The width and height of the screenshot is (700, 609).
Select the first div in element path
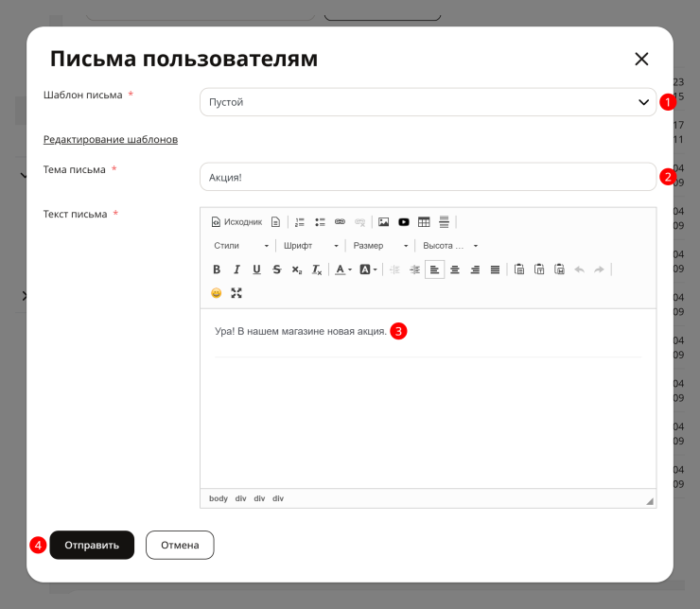pos(240,498)
